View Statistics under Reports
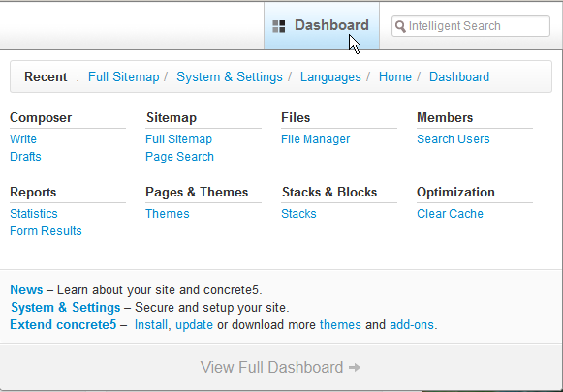This screenshot has width=563, height=392. 34,214
